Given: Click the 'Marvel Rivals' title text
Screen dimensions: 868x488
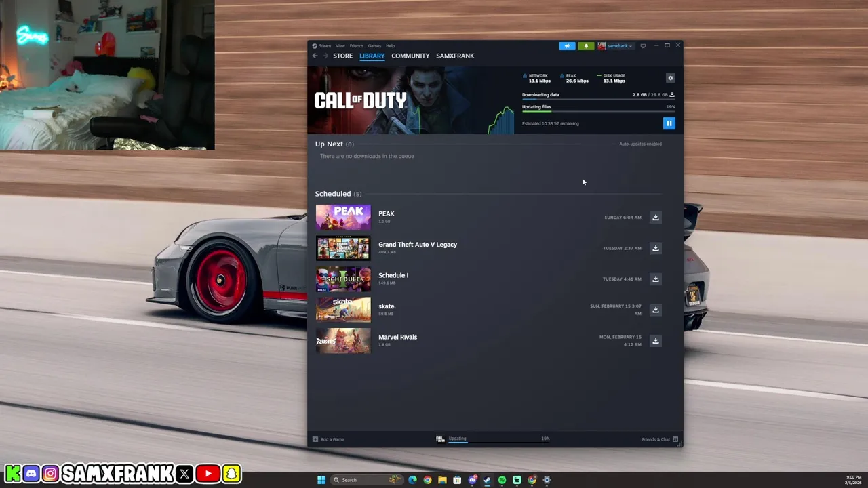Looking at the screenshot, I should point(397,337).
